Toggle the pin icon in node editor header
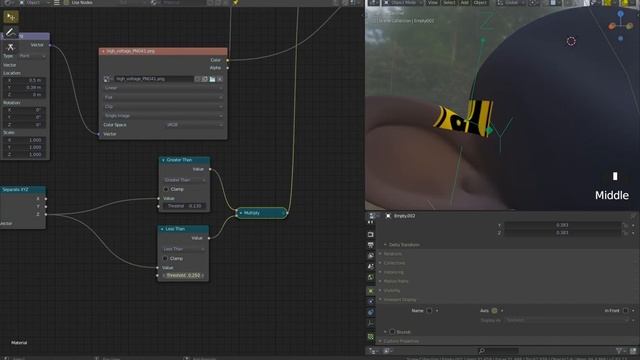This screenshot has width=640, height=360. [x=236, y=2]
